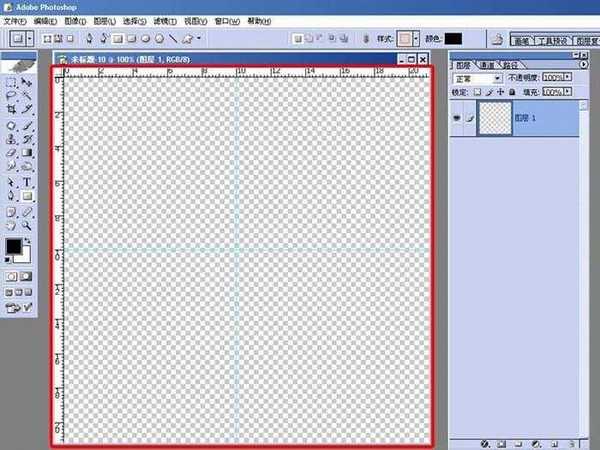Select the Type (T) tool
Viewport: 600px width, 450px height.
pos(27,183)
